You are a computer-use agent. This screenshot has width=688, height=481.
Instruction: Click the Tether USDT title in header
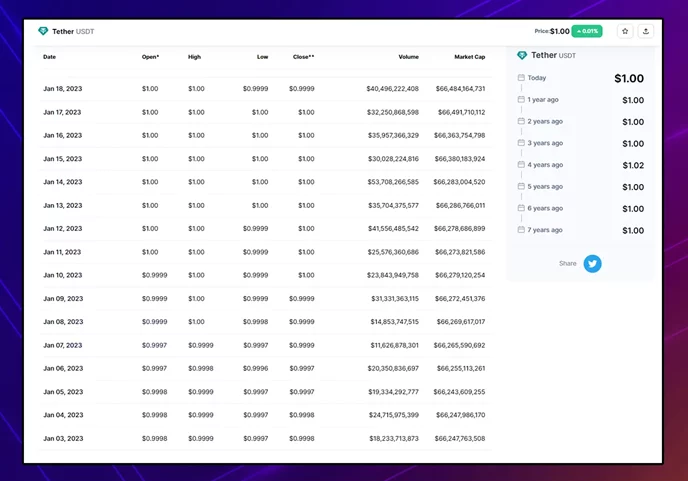[73, 32]
